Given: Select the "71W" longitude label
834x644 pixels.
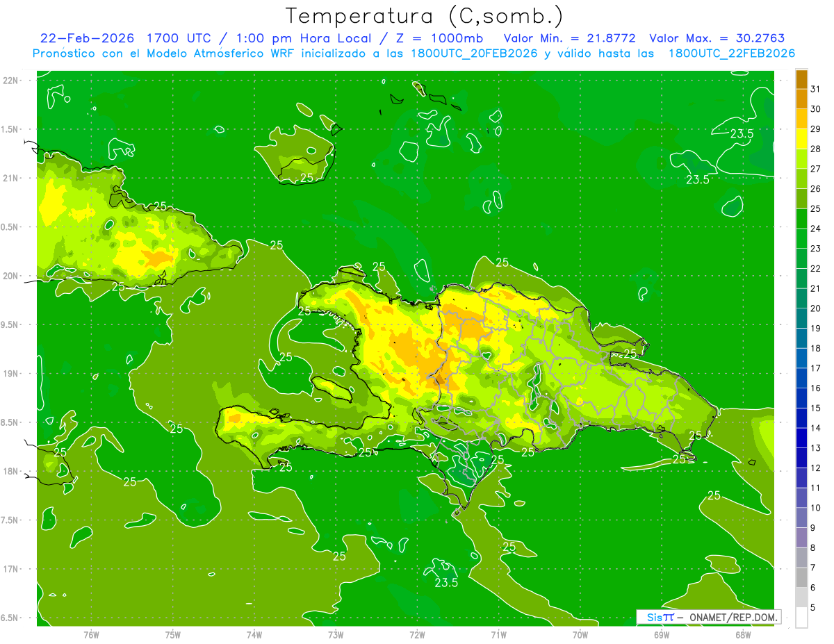Looking at the screenshot, I should tap(498, 635).
